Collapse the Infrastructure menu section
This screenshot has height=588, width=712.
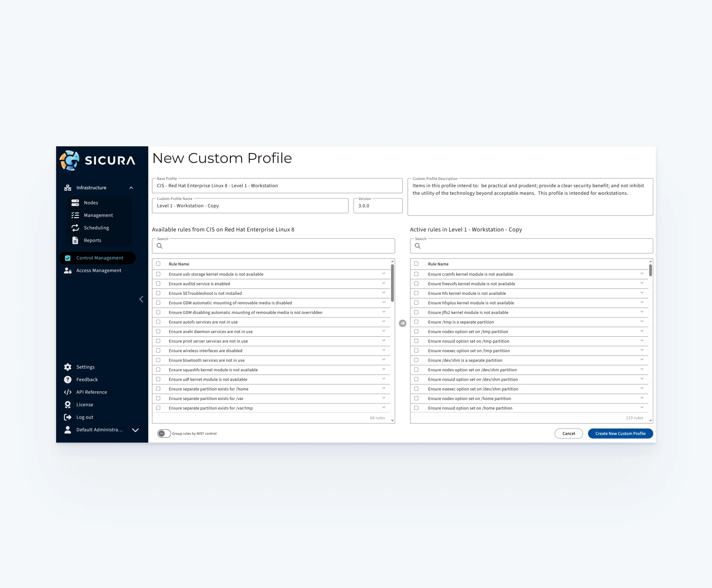(131, 188)
